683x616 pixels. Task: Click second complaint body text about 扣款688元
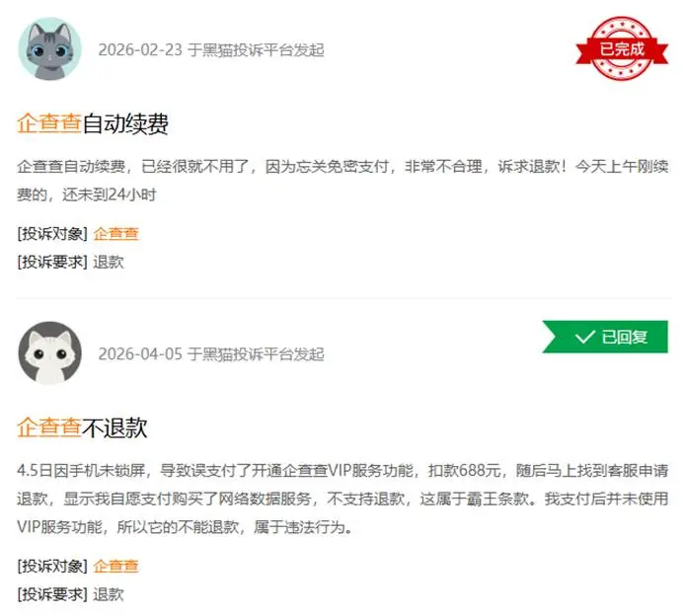pos(342,499)
